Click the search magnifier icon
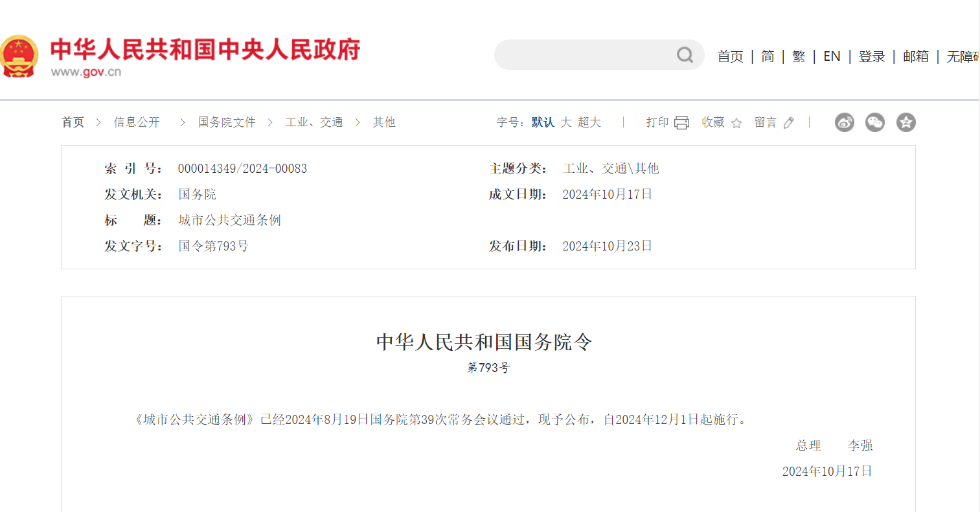 click(685, 55)
